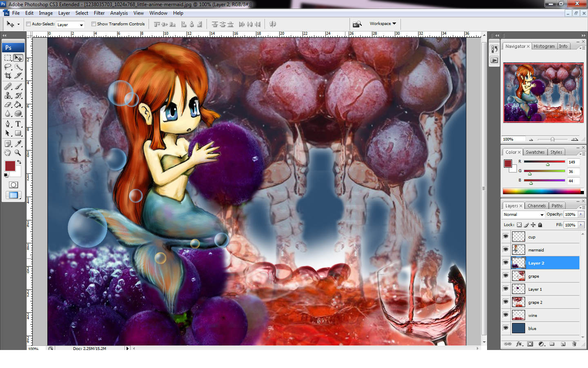Image resolution: width=588 pixels, height=368 pixels.
Task: Select the Clone Stamp tool
Action: tap(8, 95)
